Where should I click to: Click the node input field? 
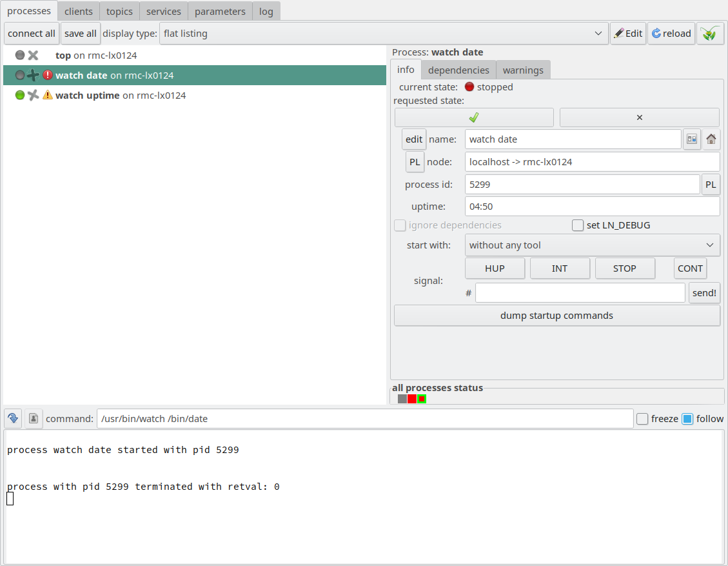click(592, 162)
